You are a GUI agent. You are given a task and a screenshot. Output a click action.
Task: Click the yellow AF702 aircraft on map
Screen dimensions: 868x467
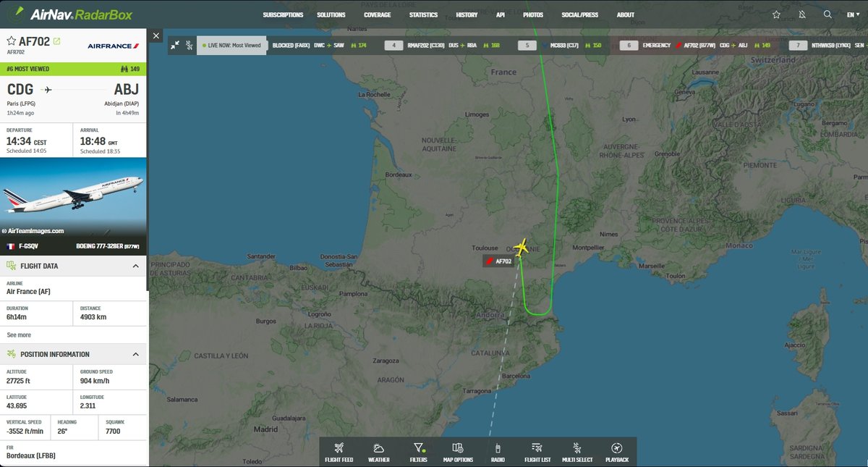tap(519, 248)
